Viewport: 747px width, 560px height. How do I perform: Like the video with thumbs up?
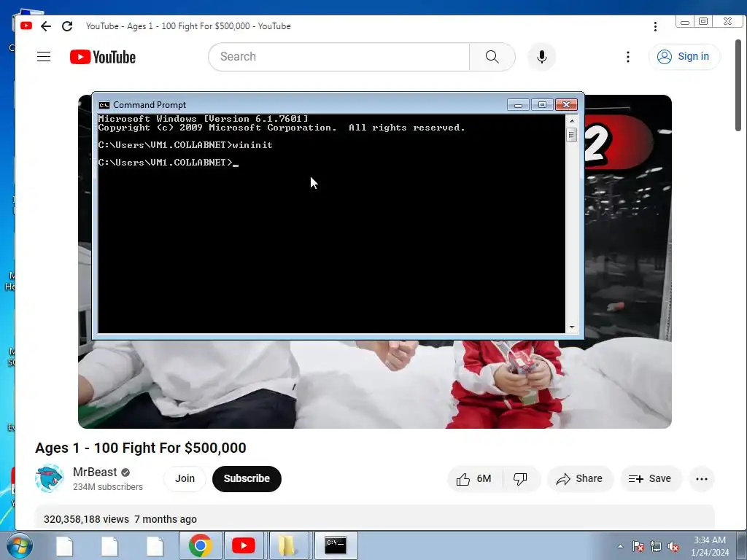tap(474, 478)
